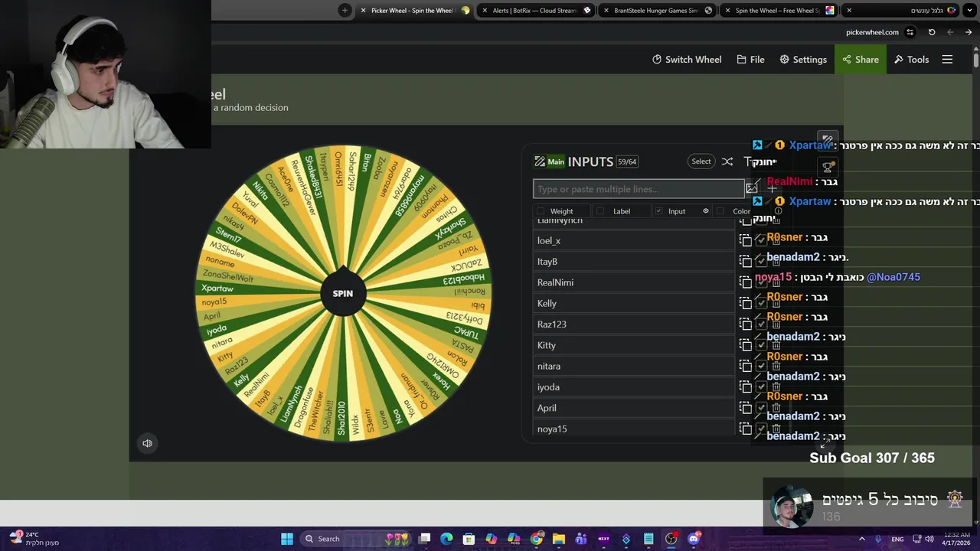Screen dimensions: 980x551
Task: Click the Main edit title icon
Action: (x=540, y=161)
